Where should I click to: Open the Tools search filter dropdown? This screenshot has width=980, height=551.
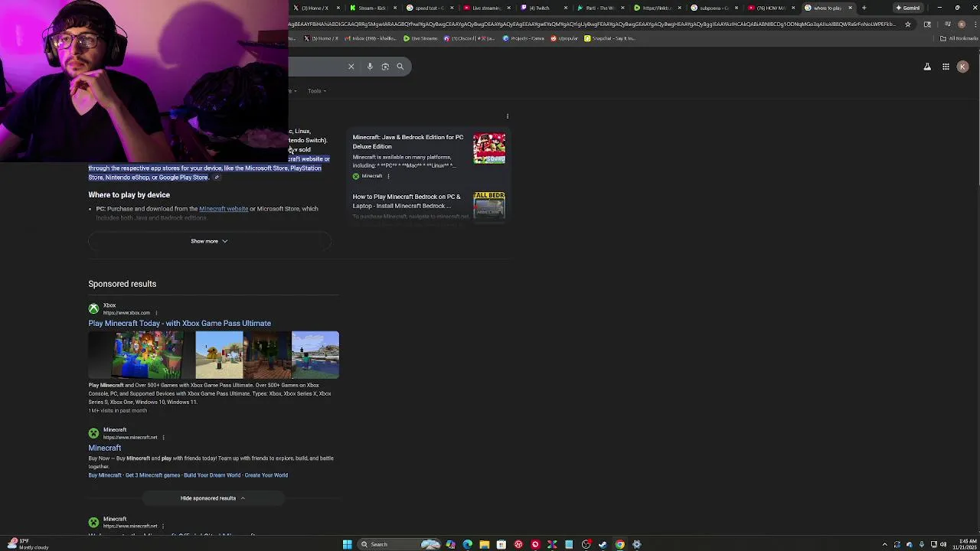click(317, 91)
